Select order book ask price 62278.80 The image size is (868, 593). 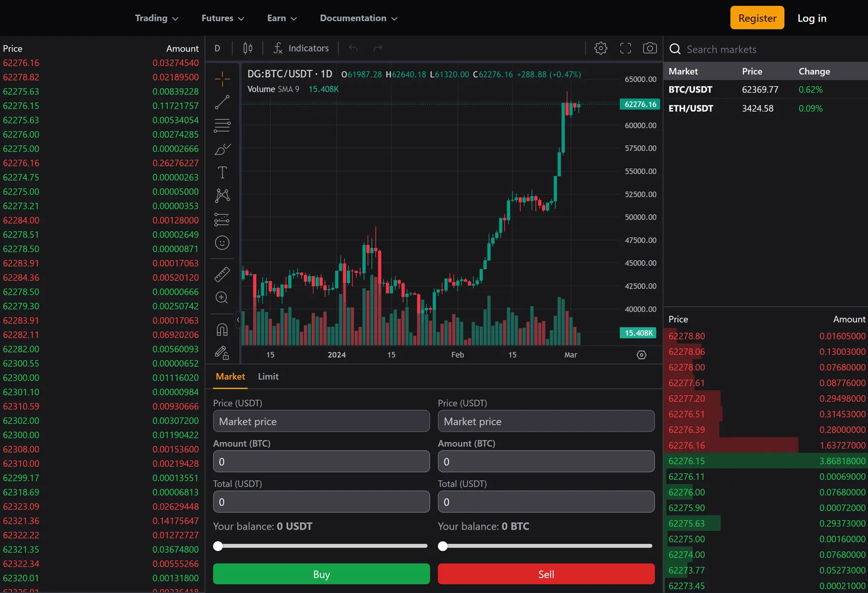687,336
